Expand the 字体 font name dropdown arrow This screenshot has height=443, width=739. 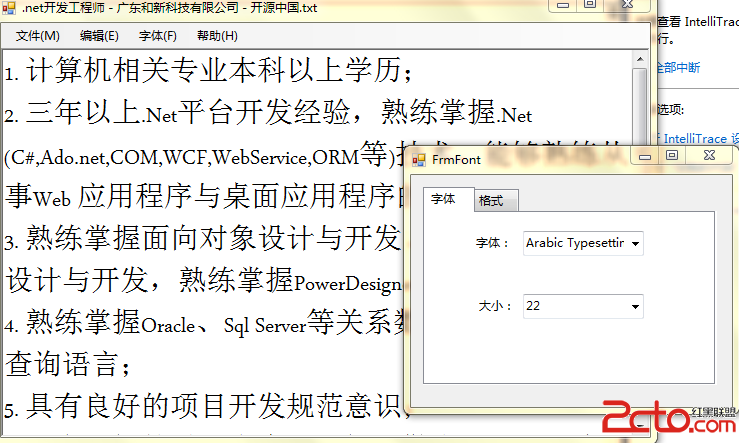[x=635, y=244]
